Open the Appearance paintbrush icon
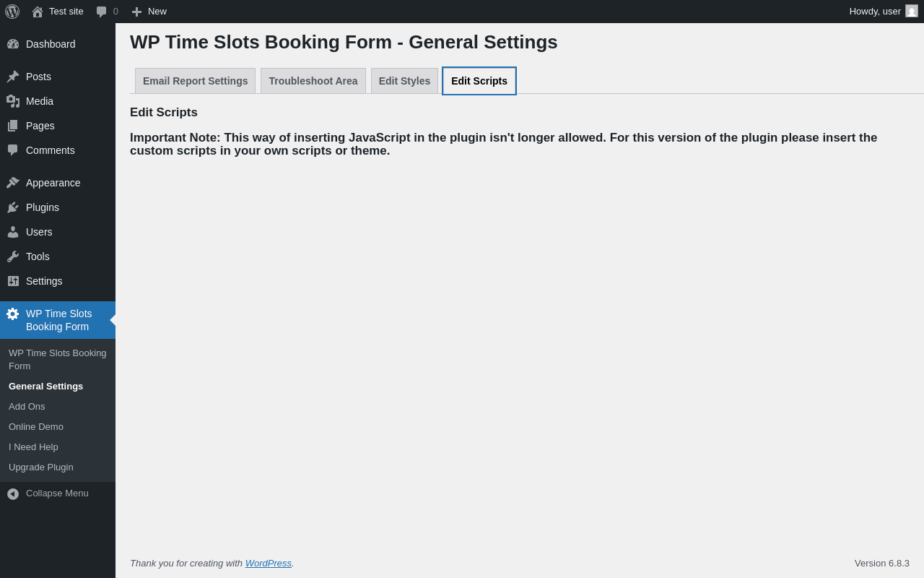Image resolution: width=924 pixels, height=578 pixels. coord(13,183)
